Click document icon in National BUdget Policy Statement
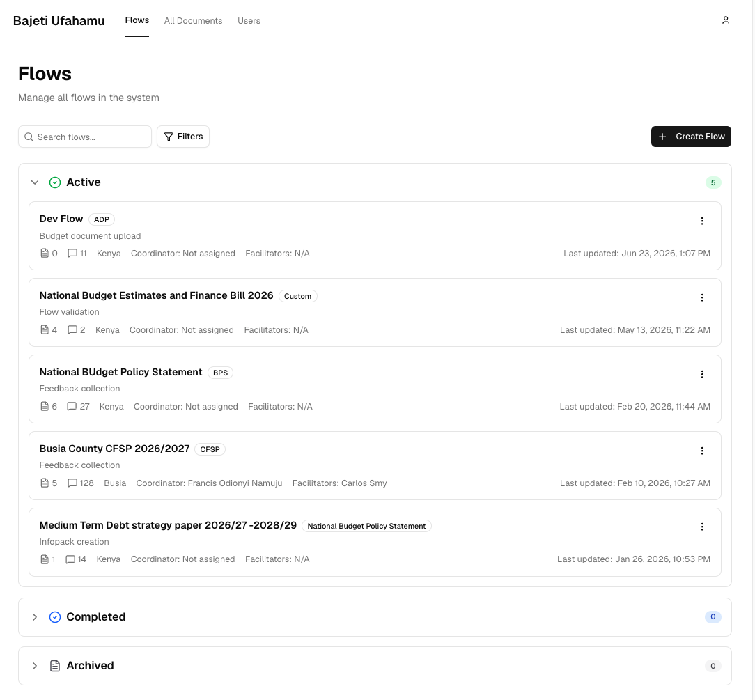Image resolution: width=755 pixels, height=700 pixels. [45, 406]
